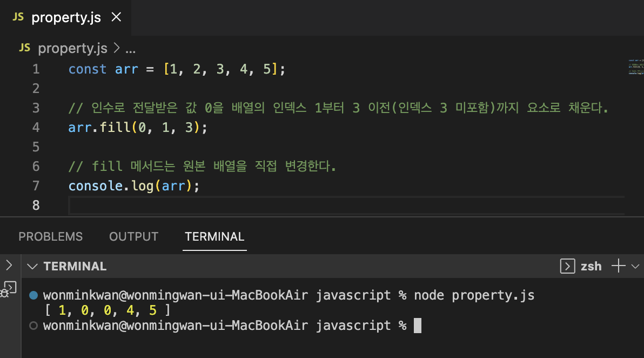Select the TERMINAL panel tab
644x358 pixels.
tap(214, 237)
